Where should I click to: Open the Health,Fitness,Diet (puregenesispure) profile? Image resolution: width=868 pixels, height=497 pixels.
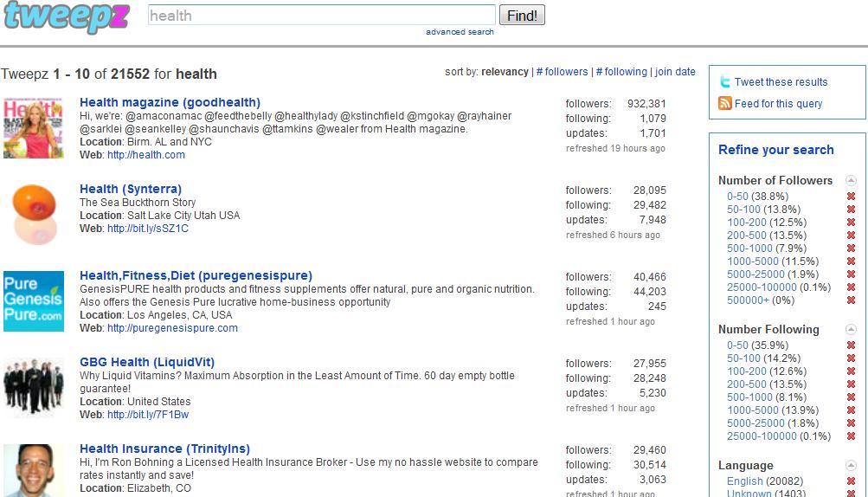coord(196,275)
